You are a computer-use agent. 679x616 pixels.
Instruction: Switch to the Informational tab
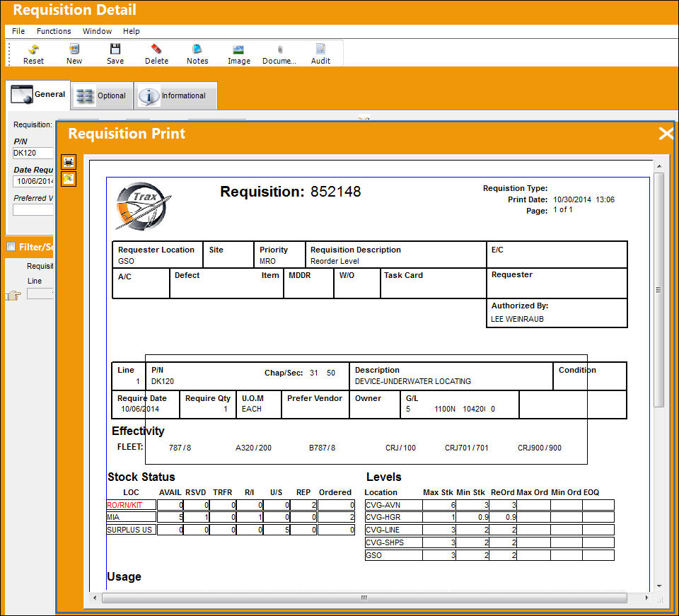click(x=175, y=95)
